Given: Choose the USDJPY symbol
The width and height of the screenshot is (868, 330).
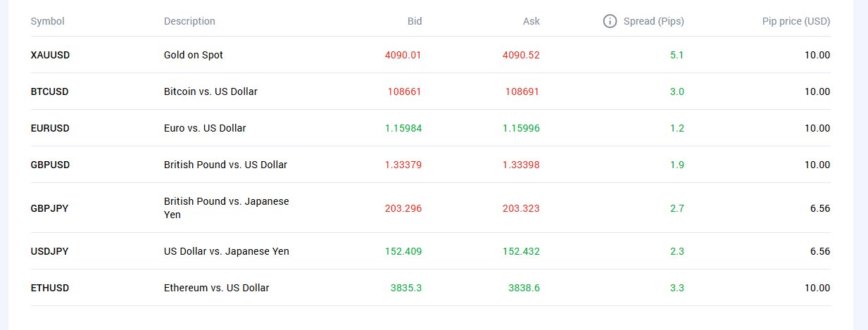Looking at the screenshot, I should coord(49,251).
